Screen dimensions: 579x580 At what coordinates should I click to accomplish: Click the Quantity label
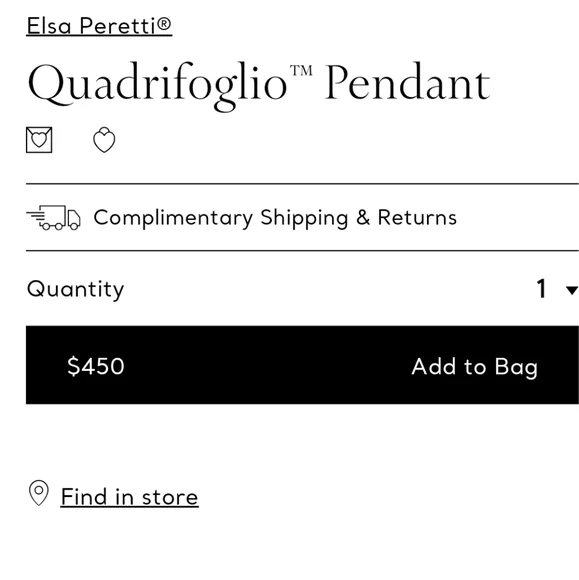click(75, 289)
